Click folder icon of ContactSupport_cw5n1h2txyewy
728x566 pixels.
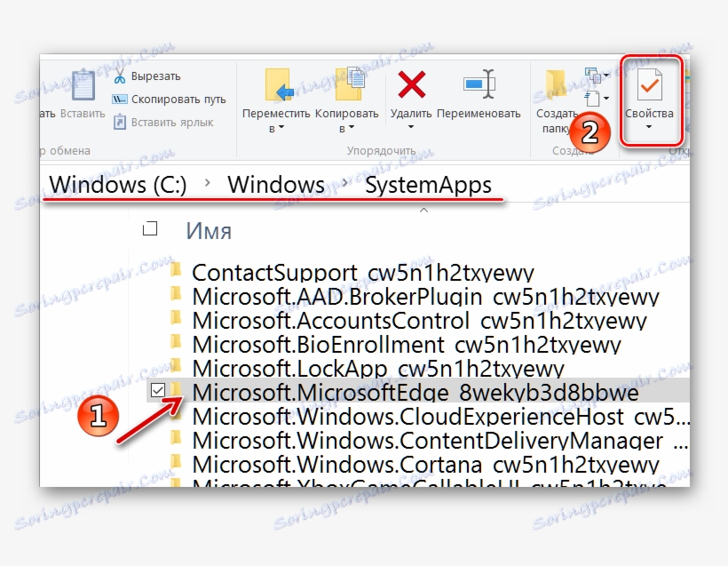[176, 269]
